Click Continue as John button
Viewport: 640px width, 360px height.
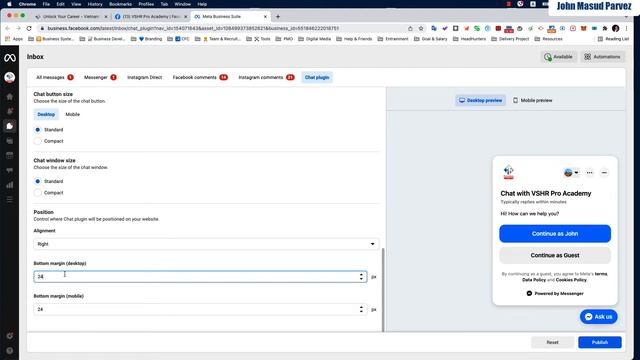[x=555, y=234]
